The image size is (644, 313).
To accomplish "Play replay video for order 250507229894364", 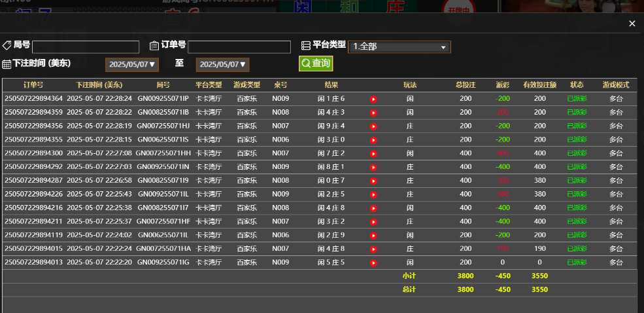I will [x=373, y=99].
